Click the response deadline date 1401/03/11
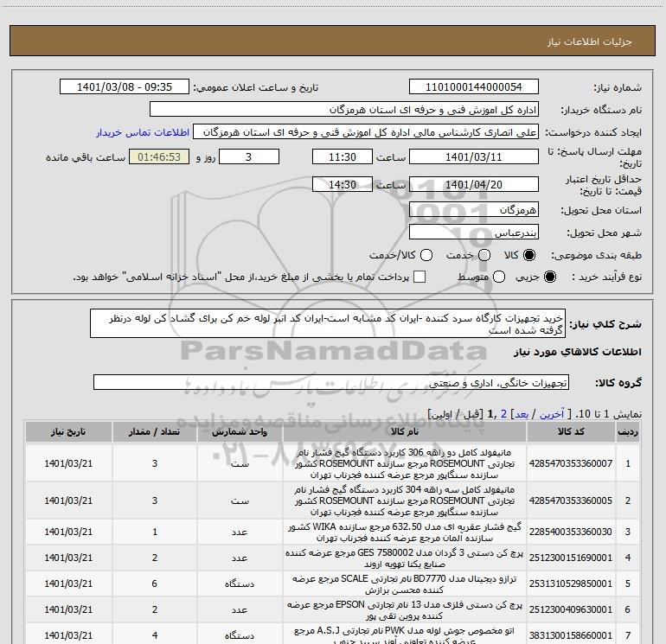The width and height of the screenshot is (666, 644). (474, 156)
